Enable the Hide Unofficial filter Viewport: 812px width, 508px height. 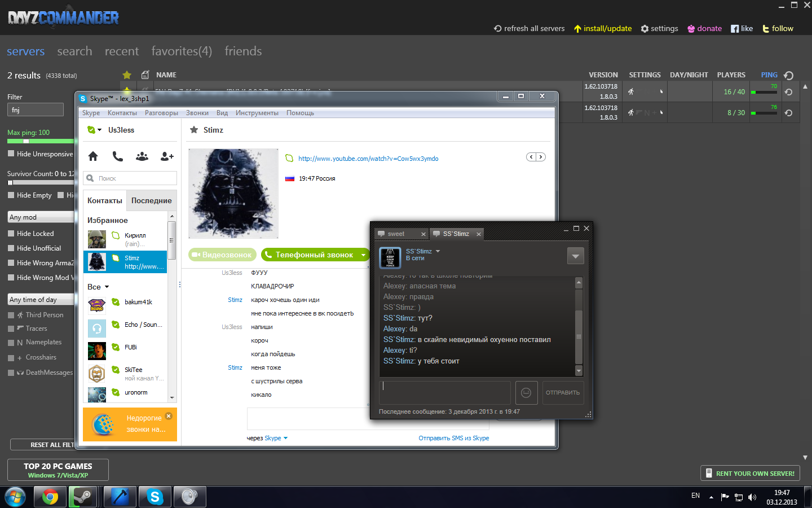tap(11, 248)
